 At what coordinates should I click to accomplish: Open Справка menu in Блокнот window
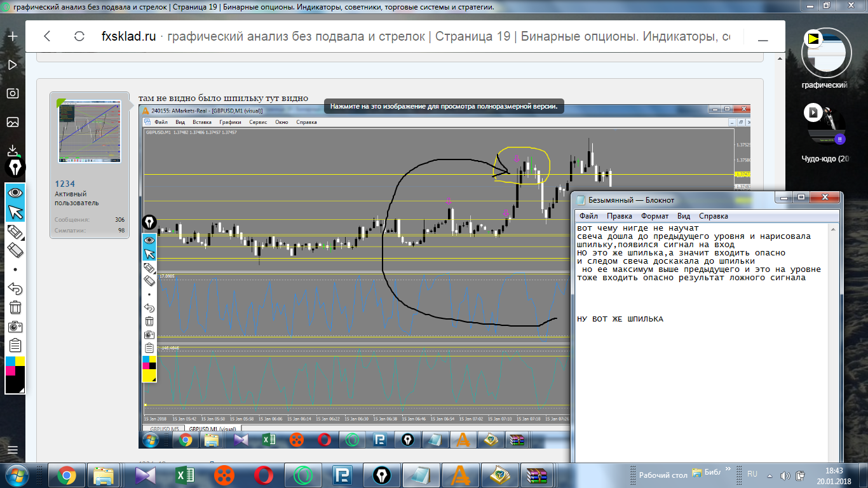tap(713, 216)
